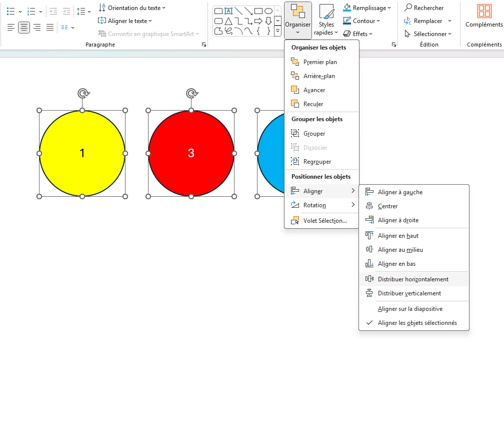Choose Aligner à gauche
Screen dimensions: 504x424
pos(414,192)
